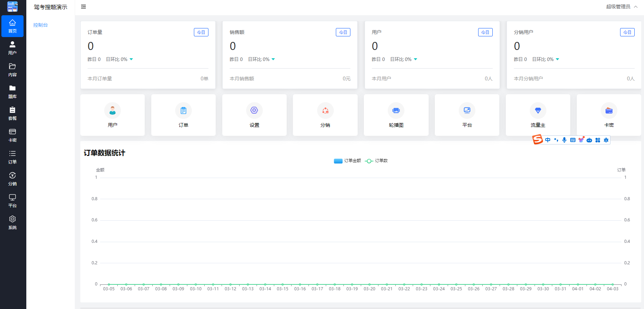
Task: Open the 分销 shortcut icon
Action: point(325,111)
